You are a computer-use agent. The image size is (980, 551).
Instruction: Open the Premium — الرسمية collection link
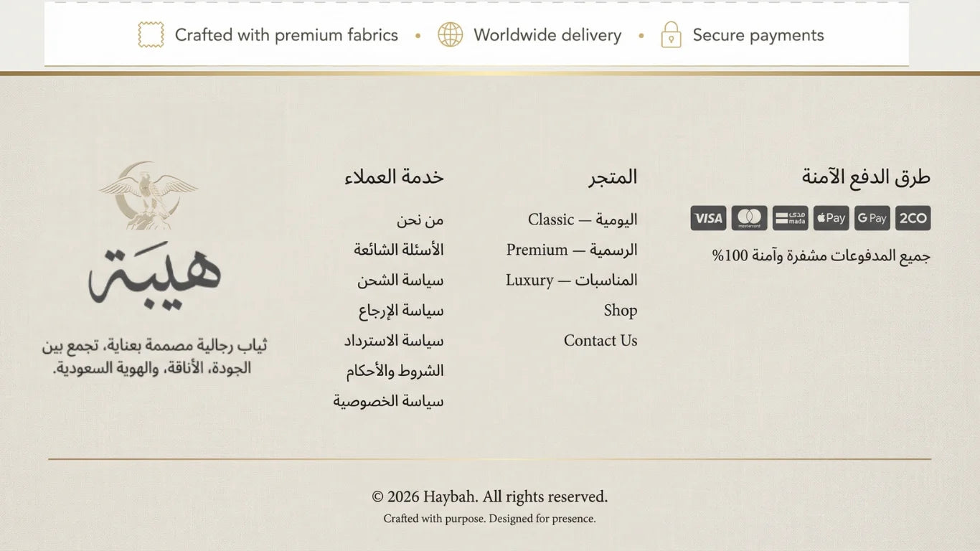point(571,250)
